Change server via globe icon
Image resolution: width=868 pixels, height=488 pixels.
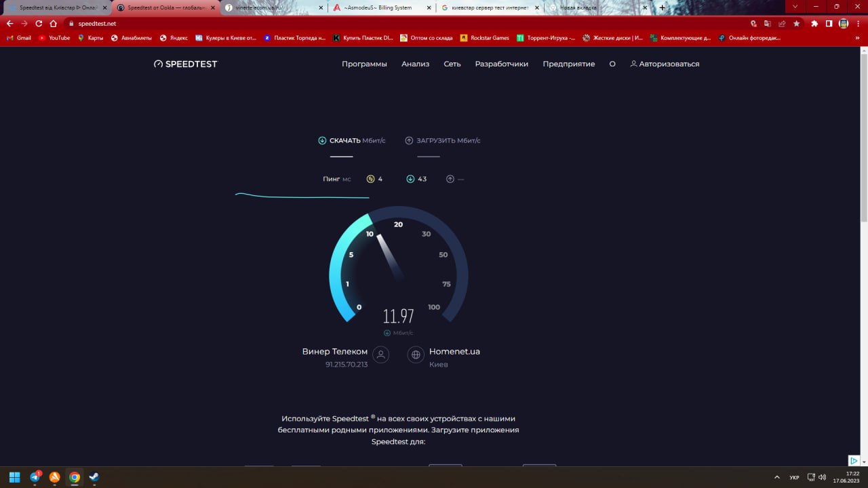coord(416,354)
